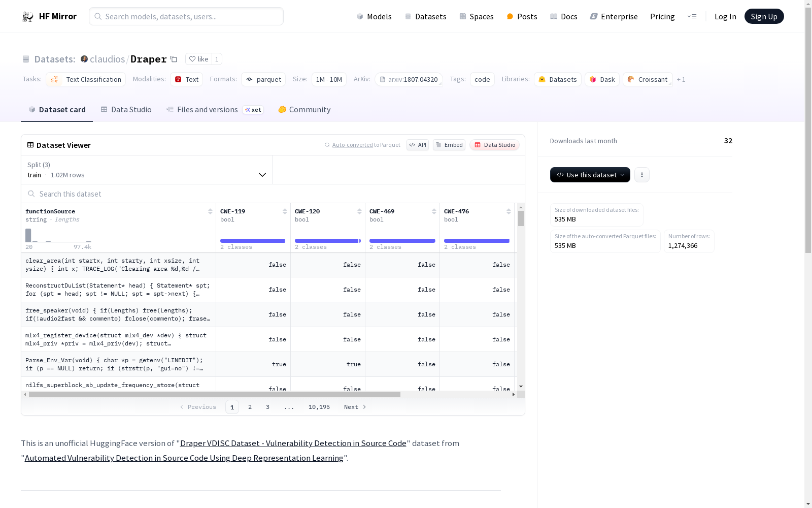Open Data Studio from the viewer header
The height and width of the screenshot is (508, 812).
pyautogui.click(x=494, y=145)
